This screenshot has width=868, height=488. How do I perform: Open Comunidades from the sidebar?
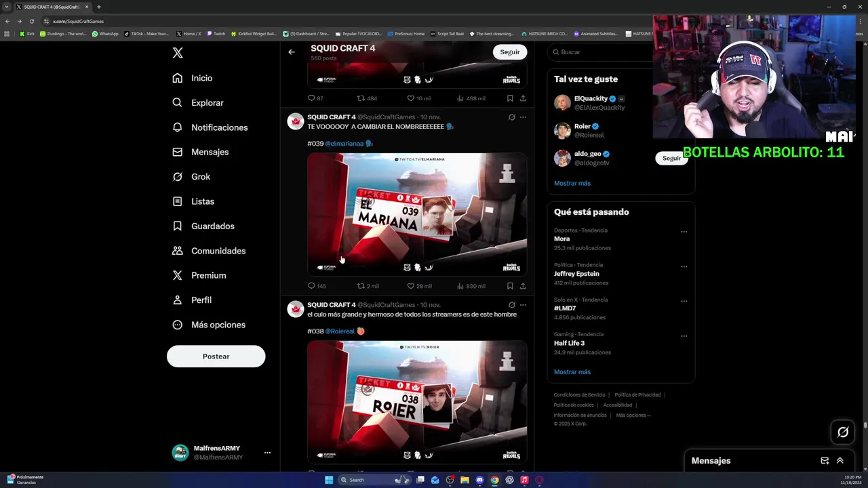(209, 251)
